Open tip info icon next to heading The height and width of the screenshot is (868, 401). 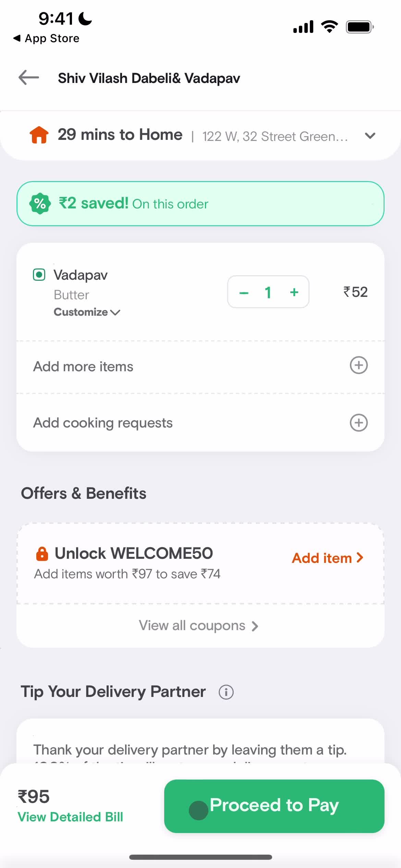pyautogui.click(x=226, y=692)
